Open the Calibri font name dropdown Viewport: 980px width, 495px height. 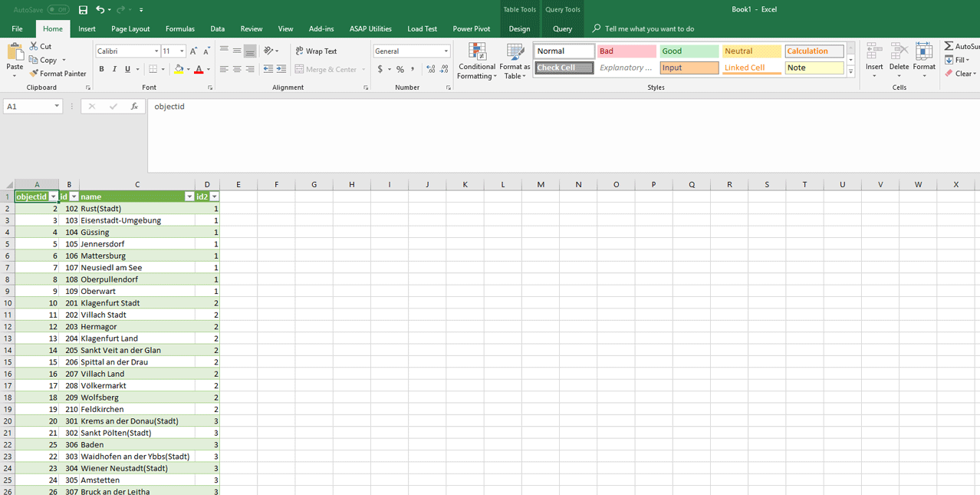(x=156, y=51)
